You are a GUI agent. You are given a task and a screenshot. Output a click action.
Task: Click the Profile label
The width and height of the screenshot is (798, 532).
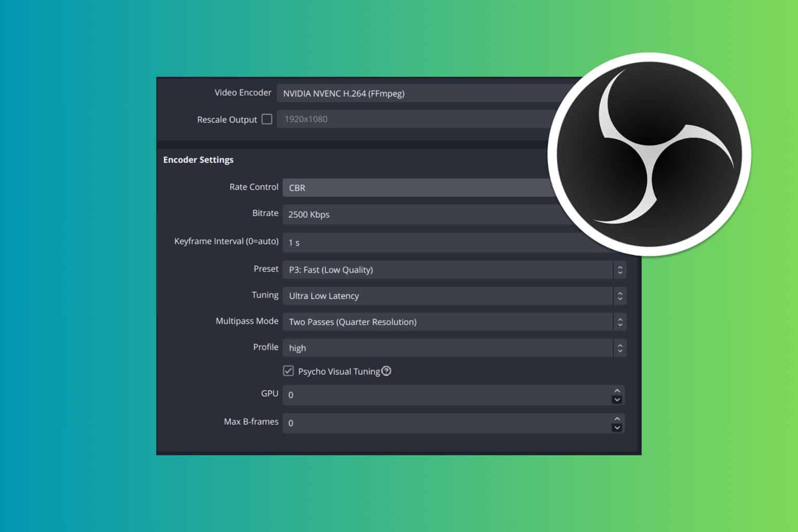coord(266,347)
